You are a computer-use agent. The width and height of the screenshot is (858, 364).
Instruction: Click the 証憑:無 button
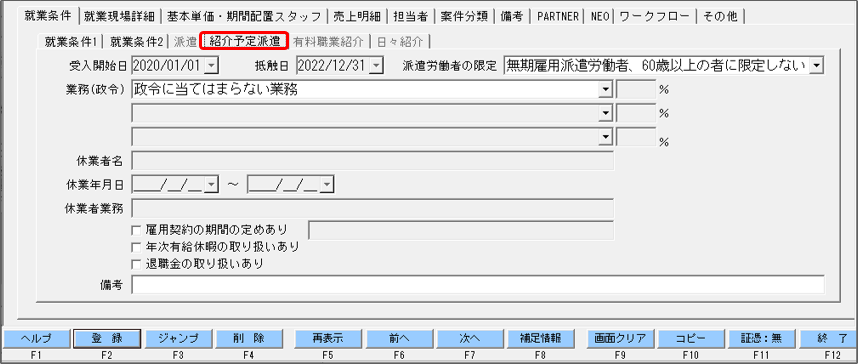pos(761,338)
